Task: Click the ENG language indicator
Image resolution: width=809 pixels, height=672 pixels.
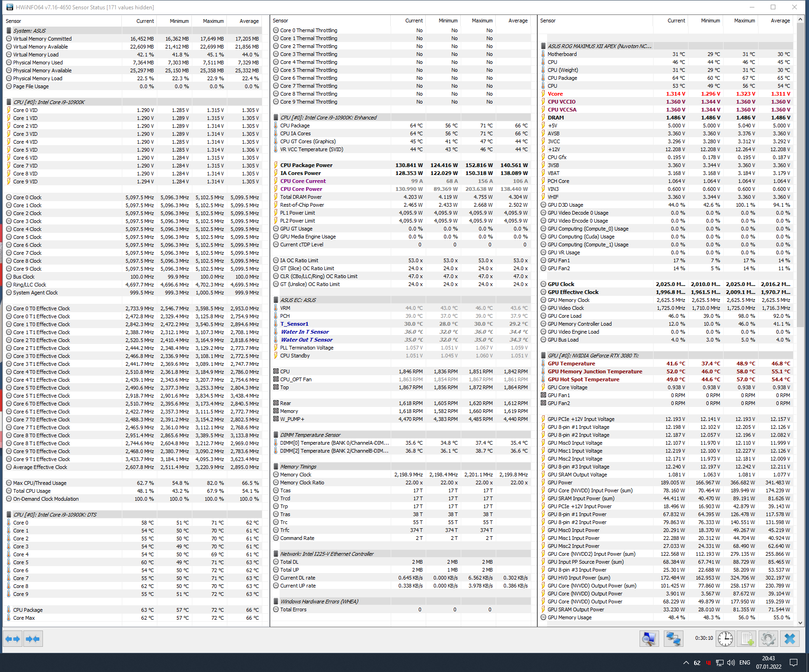Action: pyautogui.click(x=745, y=663)
